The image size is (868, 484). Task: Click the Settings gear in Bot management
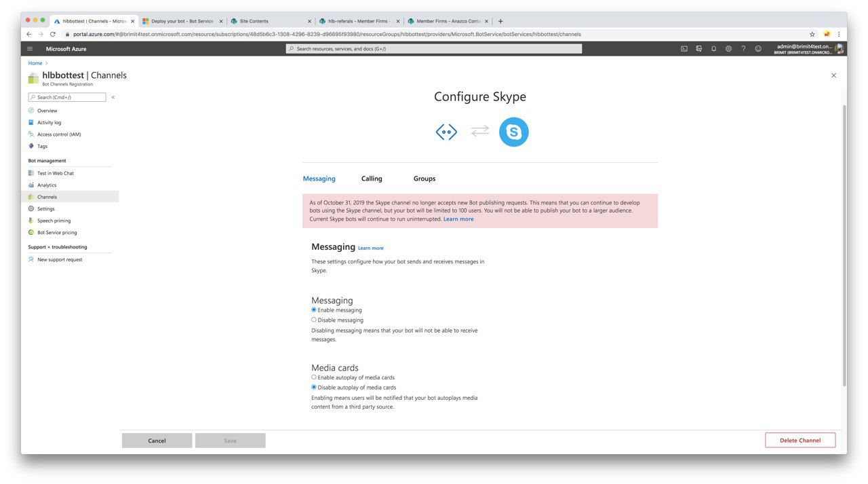[x=31, y=208]
